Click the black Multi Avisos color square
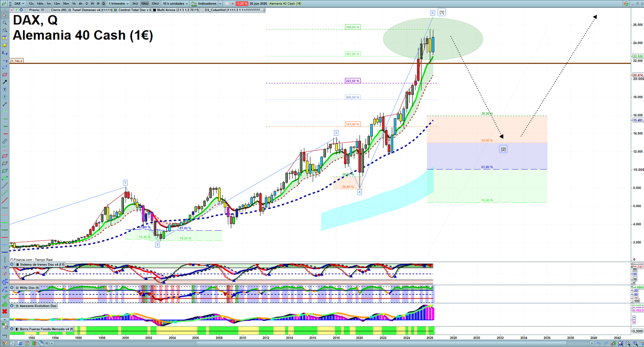Viewport: 644px width, 347px height. coord(155,10)
